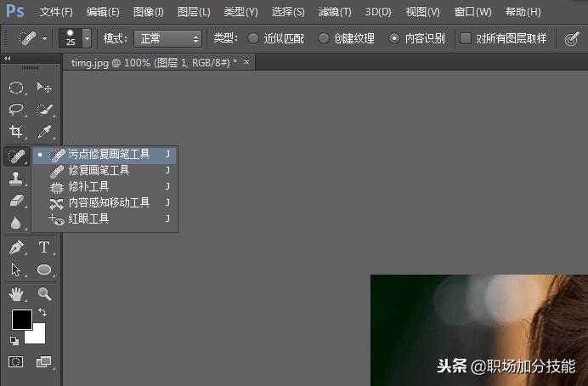Select the Quick Selection tool
This screenshot has height=386, width=588.
pyautogui.click(x=44, y=110)
